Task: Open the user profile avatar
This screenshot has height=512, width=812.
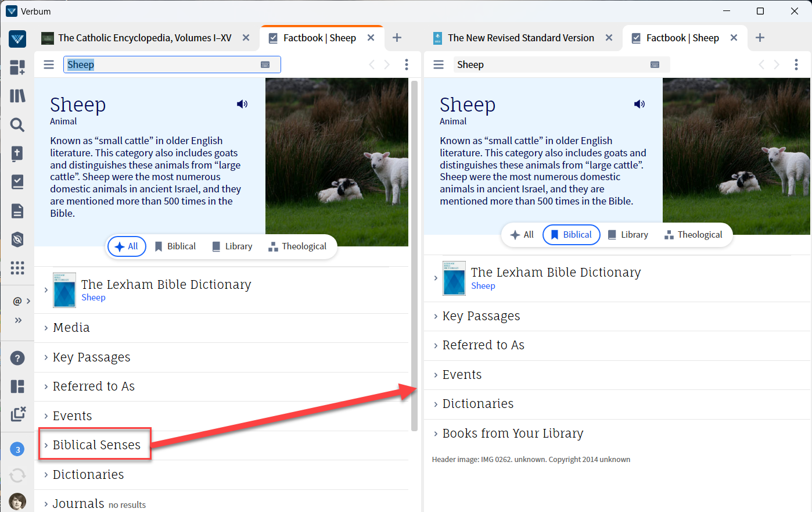Action: (17, 502)
